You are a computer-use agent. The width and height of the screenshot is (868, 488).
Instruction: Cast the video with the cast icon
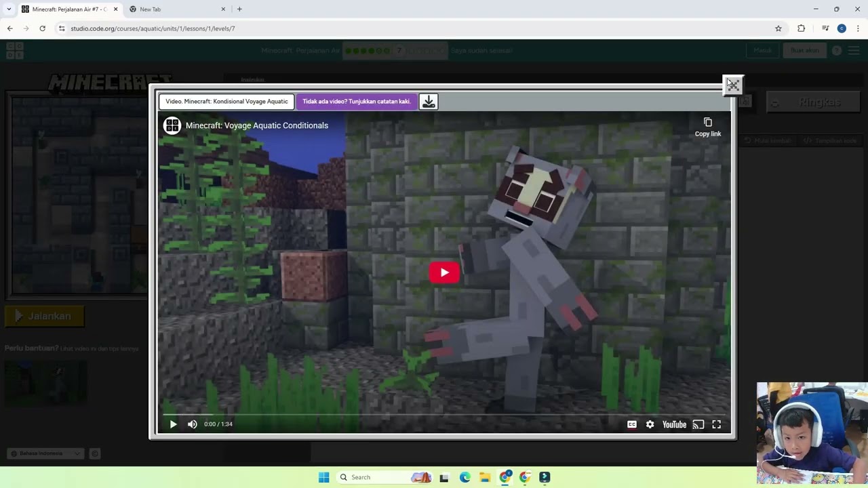698,424
